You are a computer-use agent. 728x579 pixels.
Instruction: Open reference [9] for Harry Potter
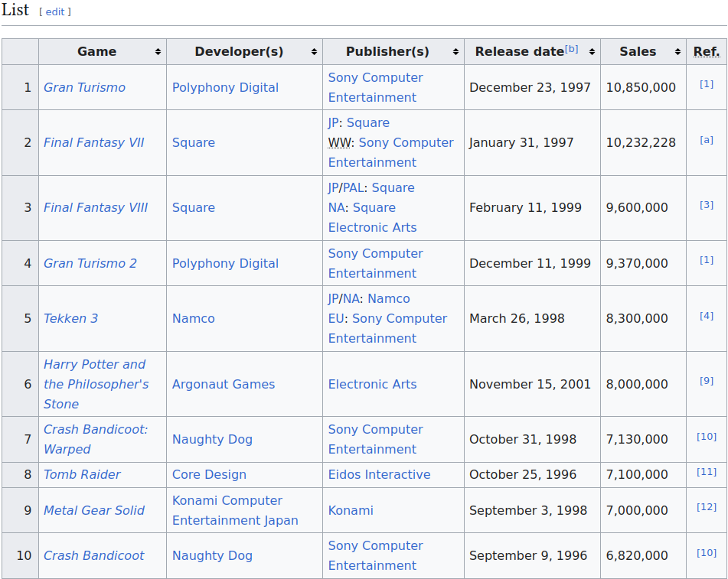click(706, 380)
